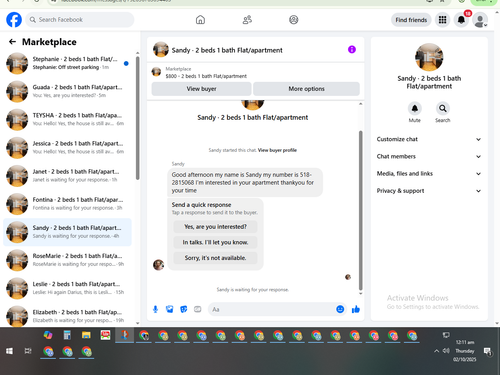Click the Windows Start button
The image size is (500, 375).
9,351
